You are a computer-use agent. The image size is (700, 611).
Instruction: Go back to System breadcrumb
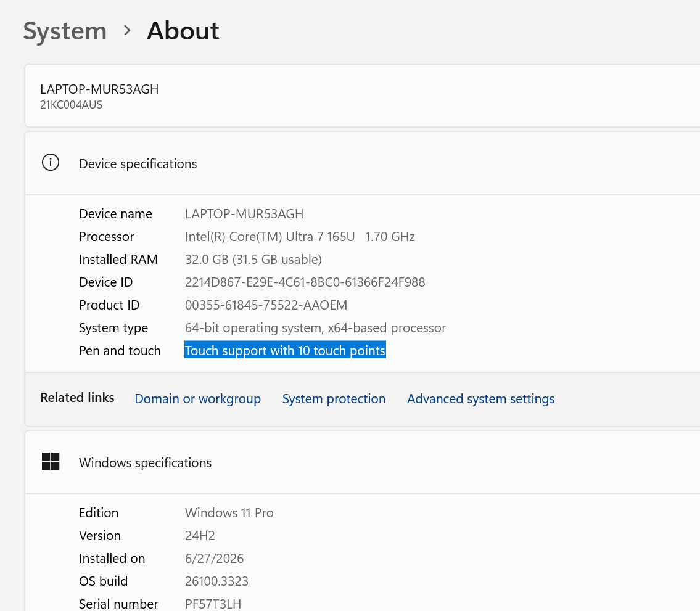click(x=65, y=31)
